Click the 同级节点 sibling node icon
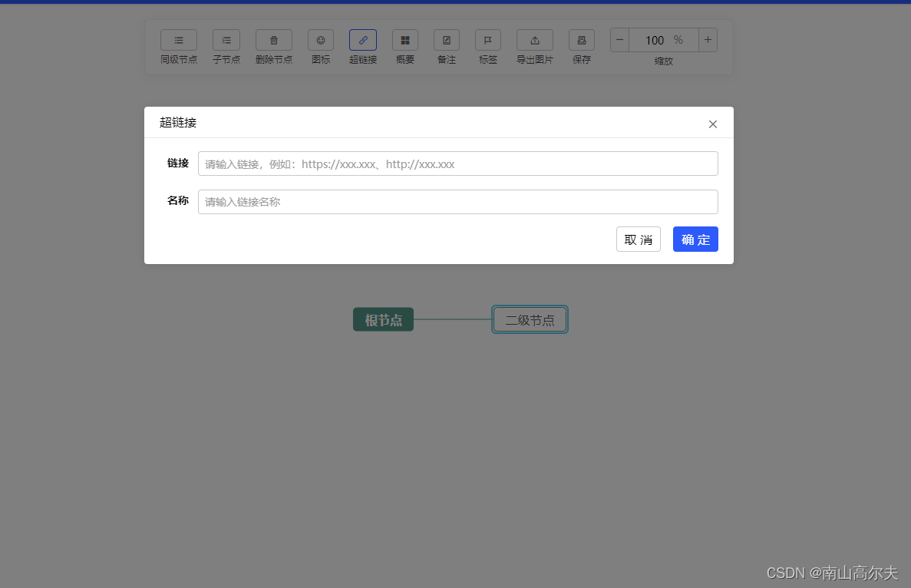911x588 pixels. tap(179, 39)
